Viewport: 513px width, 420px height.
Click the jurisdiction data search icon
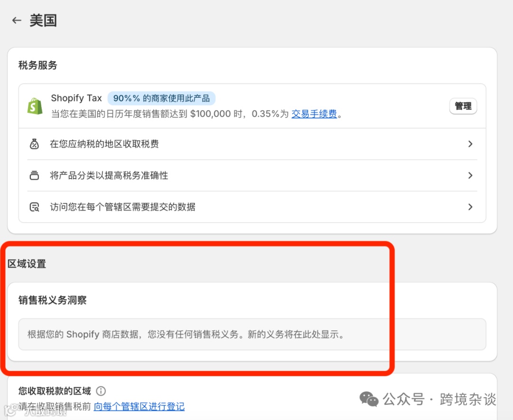[x=34, y=207]
